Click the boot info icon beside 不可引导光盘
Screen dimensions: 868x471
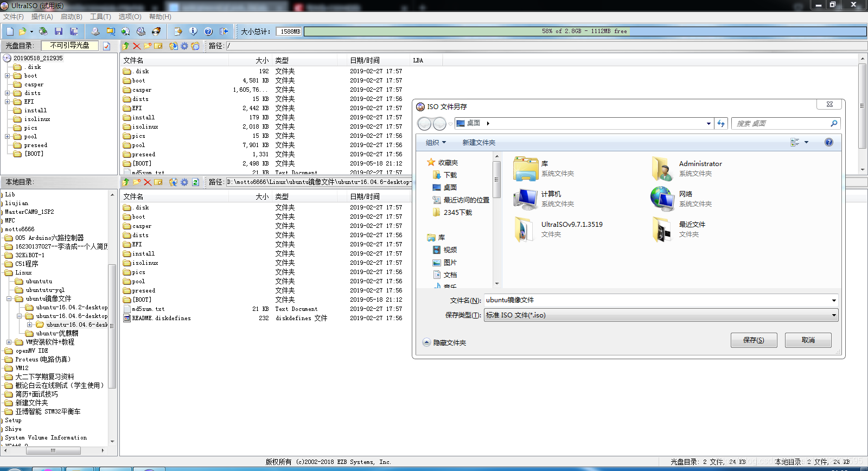click(107, 46)
